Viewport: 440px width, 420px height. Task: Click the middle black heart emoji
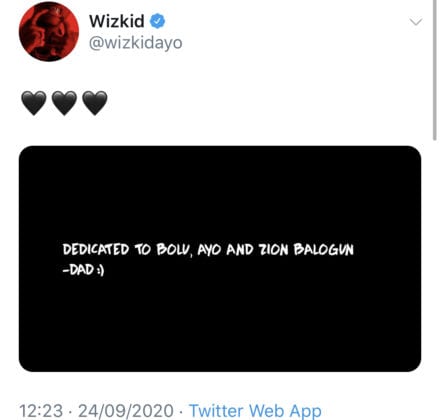pyautogui.click(x=64, y=103)
